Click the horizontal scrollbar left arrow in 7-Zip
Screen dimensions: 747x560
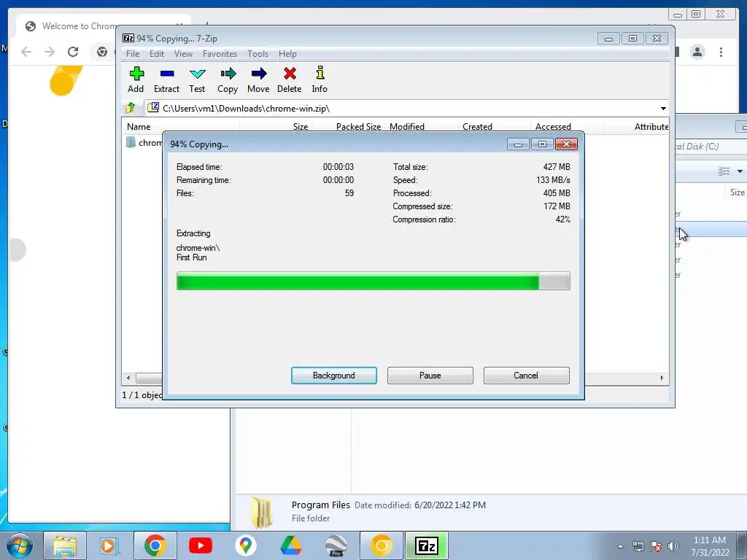(128, 378)
